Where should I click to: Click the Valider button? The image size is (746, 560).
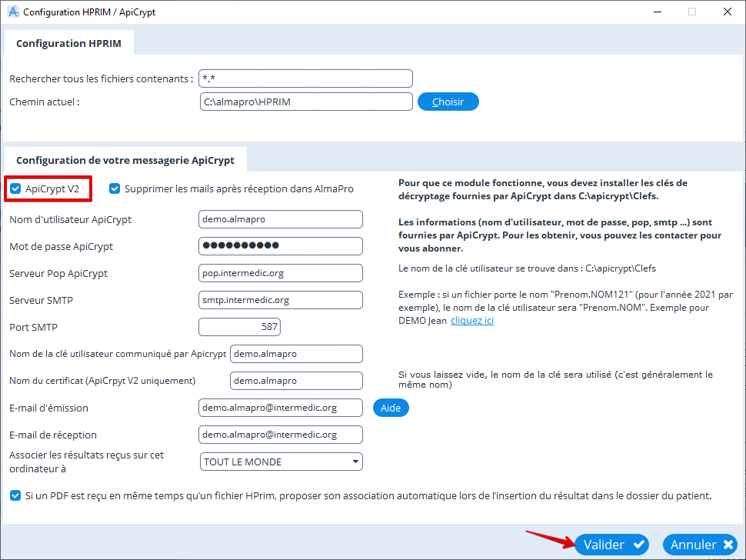[x=611, y=545]
